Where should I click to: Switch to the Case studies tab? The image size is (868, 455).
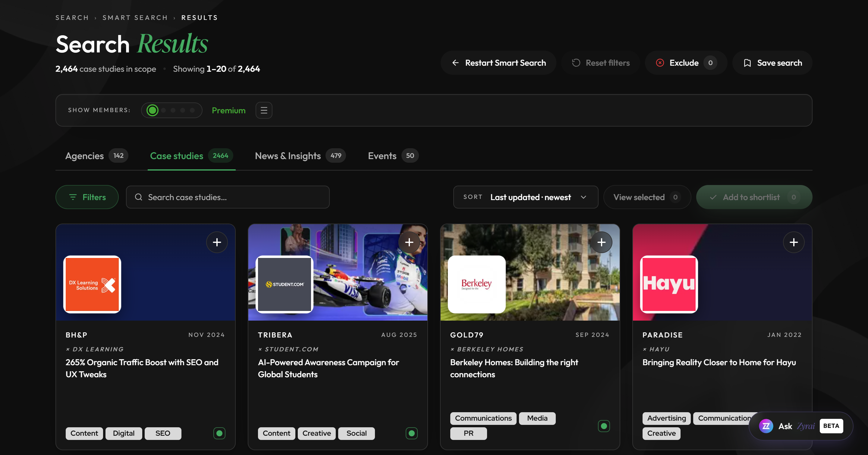coord(191,155)
